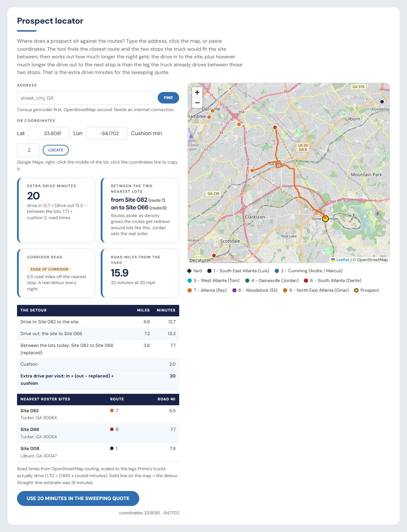This screenshot has width=407, height=532.
Task: Click the 7.8 road mi value for Site 008
Action: pos(173,449)
